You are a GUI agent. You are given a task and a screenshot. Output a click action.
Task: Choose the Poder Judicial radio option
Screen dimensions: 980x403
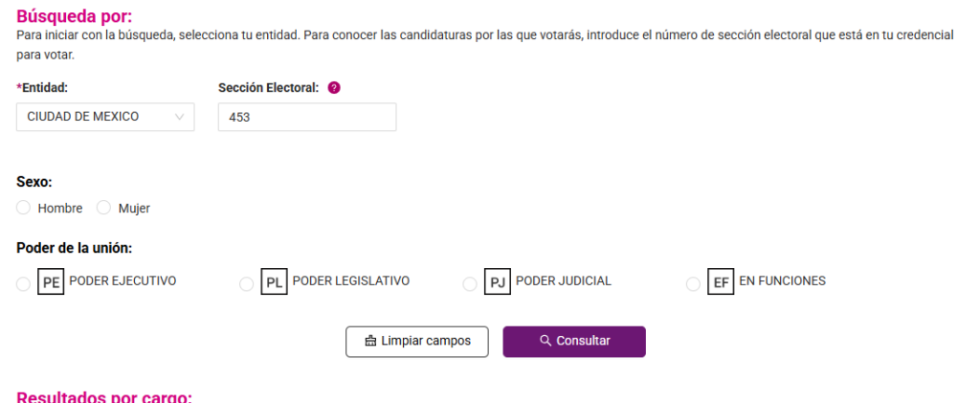(469, 284)
